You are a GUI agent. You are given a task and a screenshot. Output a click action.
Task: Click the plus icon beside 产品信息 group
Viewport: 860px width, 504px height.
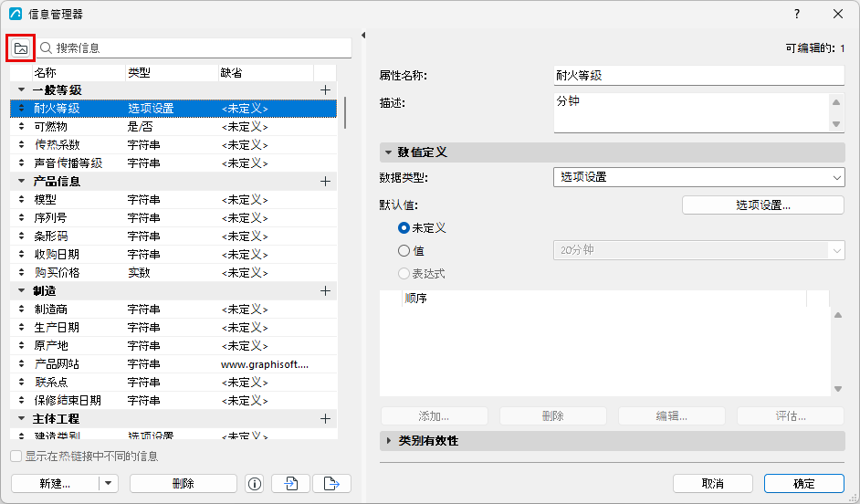[325, 182]
